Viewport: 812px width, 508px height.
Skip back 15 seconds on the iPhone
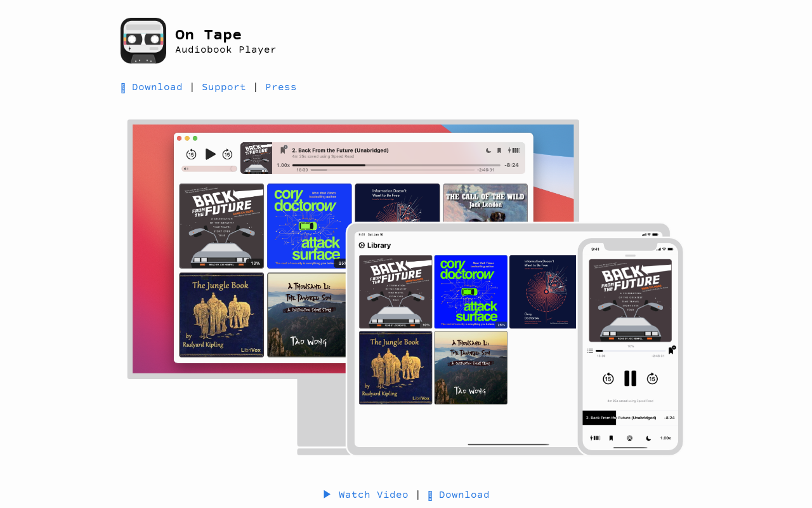click(608, 378)
